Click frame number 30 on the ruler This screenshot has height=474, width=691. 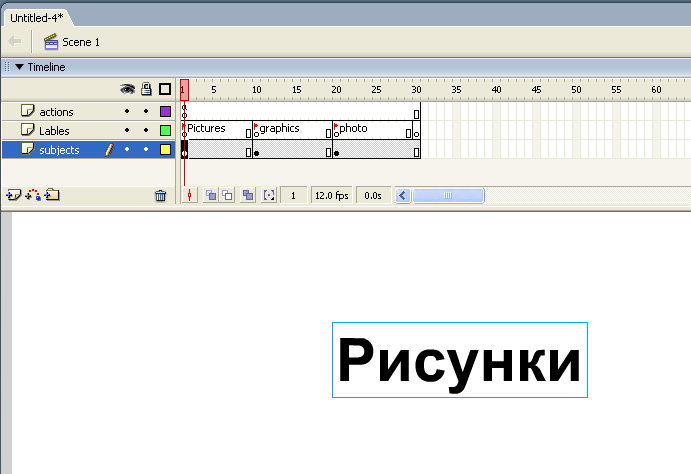pos(416,90)
